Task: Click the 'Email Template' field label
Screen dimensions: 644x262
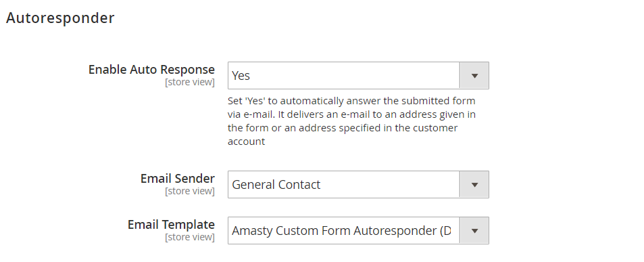Action: [171, 225]
